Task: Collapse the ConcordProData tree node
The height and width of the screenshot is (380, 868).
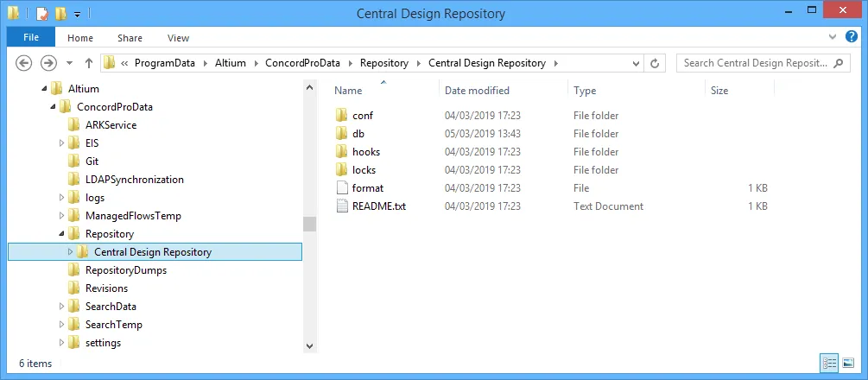Action: coord(53,107)
